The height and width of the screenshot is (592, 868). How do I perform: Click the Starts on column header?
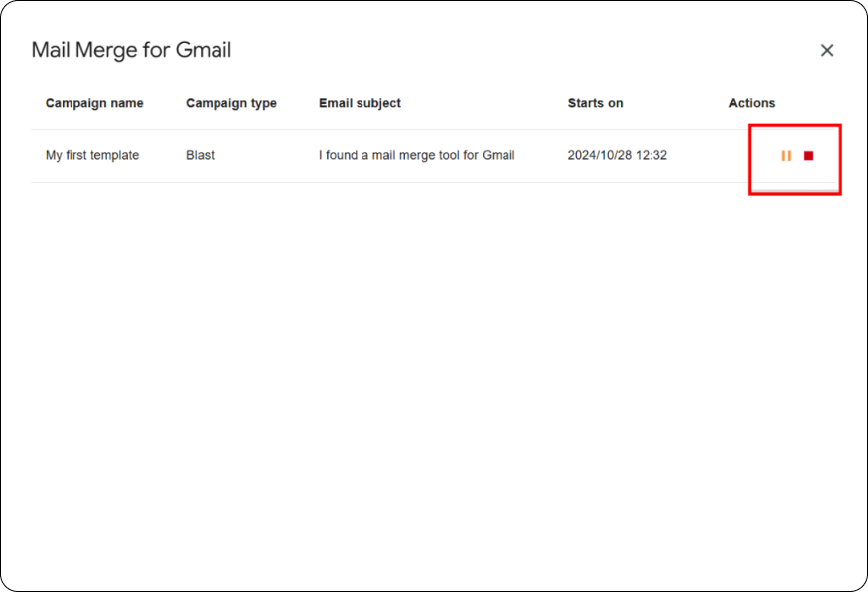click(595, 103)
